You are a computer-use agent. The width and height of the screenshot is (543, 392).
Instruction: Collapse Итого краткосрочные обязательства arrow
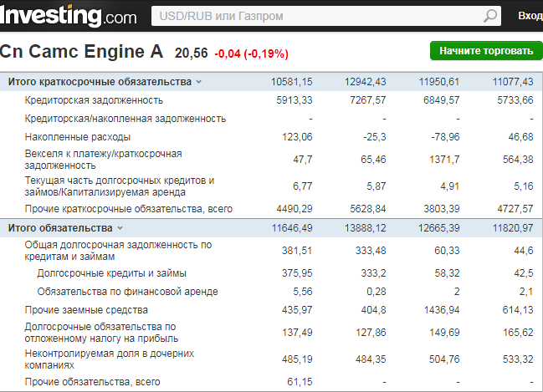pyautogui.click(x=199, y=82)
